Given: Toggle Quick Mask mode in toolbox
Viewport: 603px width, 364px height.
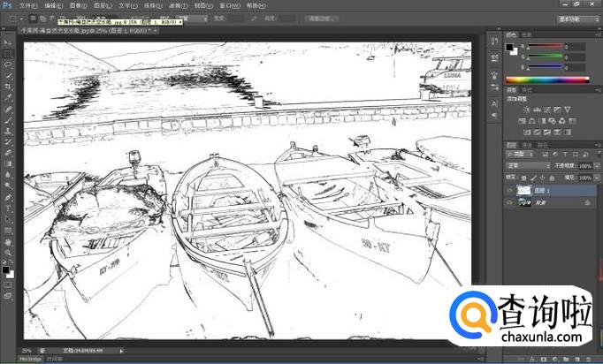Looking at the screenshot, I should (x=8, y=284).
